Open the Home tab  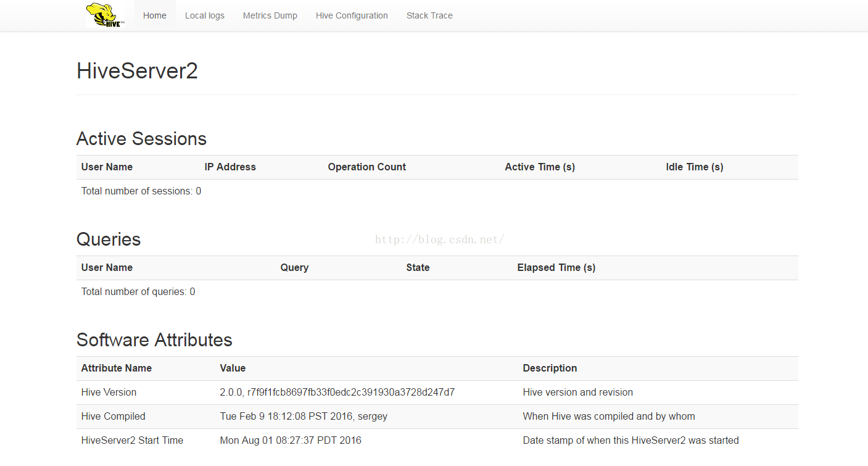[x=155, y=15]
